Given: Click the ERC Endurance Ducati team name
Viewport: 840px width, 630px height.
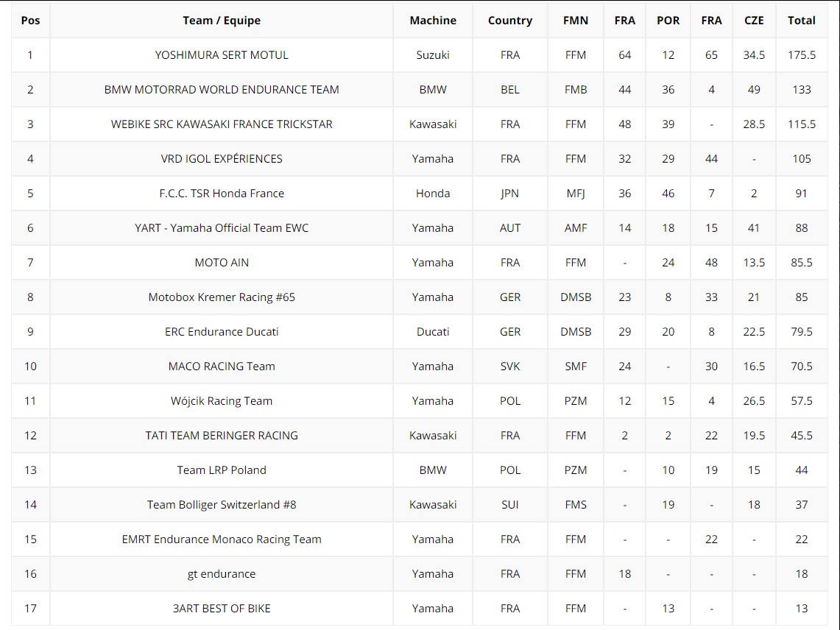Looking at the screenshot, I should click(222, 332).
